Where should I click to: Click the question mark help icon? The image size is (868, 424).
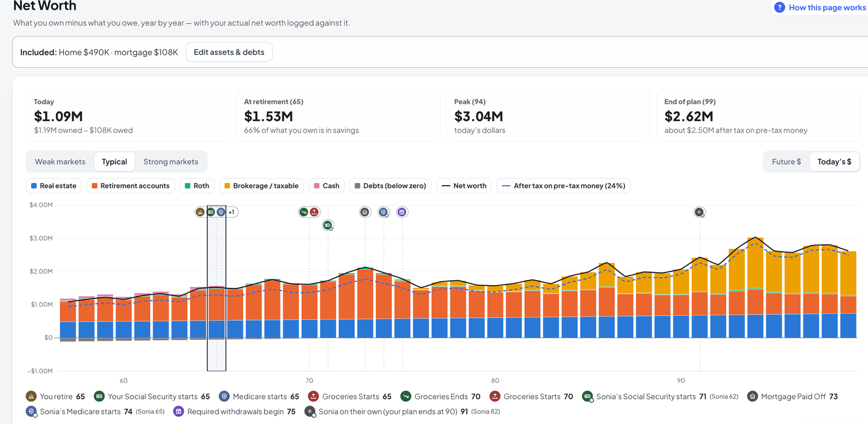point(780,8)
